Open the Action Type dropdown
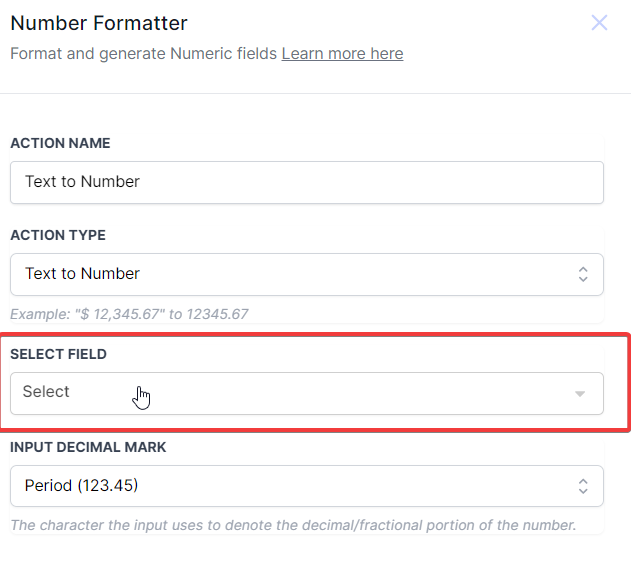The image size is (631, 582). (x=306, y=274)
